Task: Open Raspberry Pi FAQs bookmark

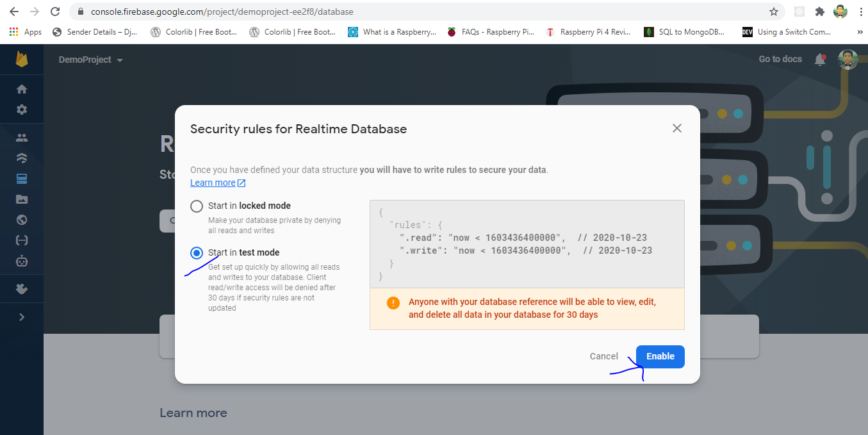Action: (491, 32)
